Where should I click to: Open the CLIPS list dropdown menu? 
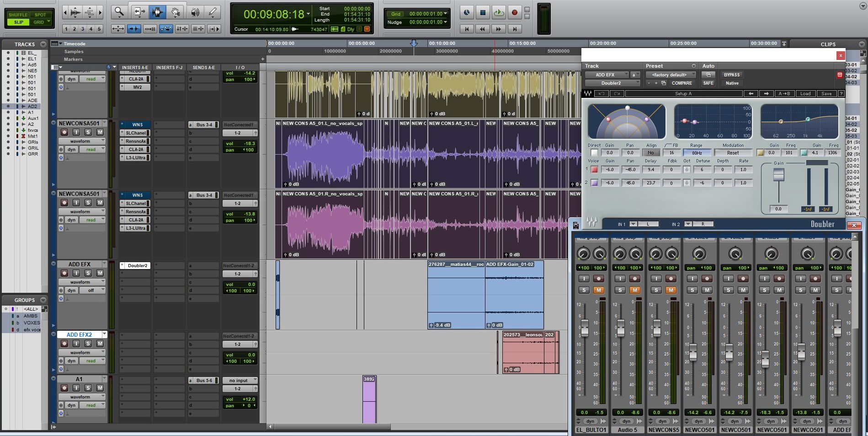coord(862,44)
